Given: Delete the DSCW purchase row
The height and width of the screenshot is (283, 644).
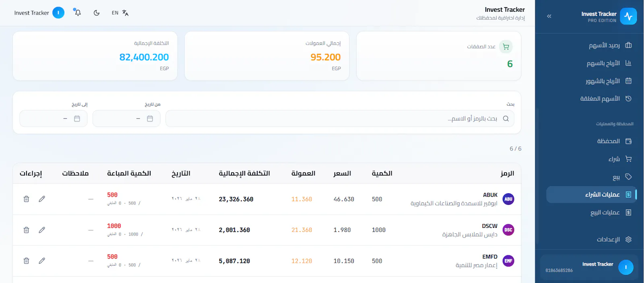Looking at the screenshot, I should tap(26, 230).
